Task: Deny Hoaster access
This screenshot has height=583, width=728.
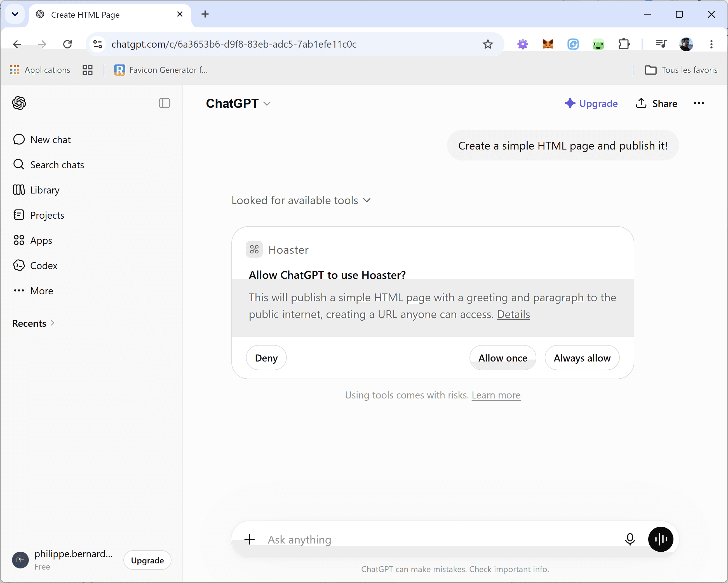Action: (266, 358)
